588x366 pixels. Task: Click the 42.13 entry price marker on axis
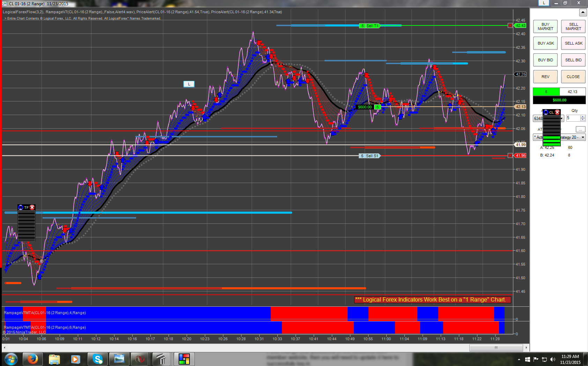click(521, 107)
